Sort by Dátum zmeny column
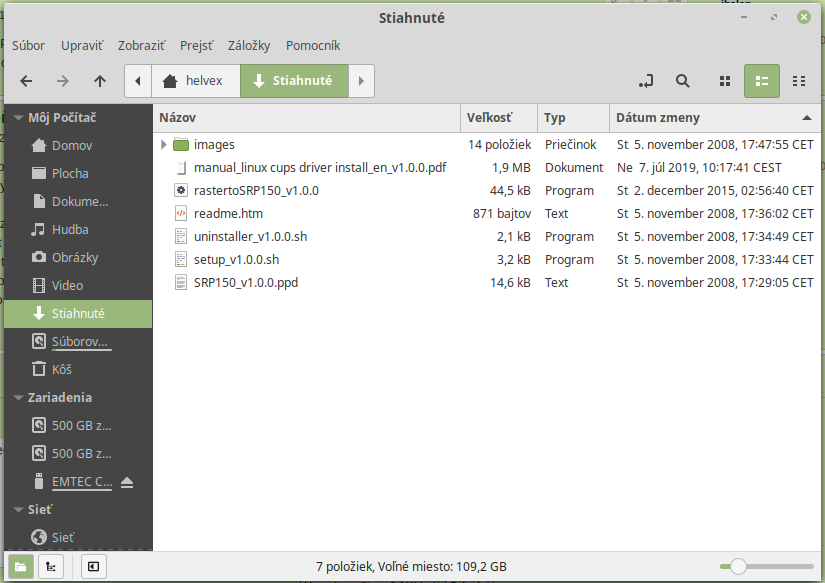Screen dimensions: 825x583 tap(715, 118)
